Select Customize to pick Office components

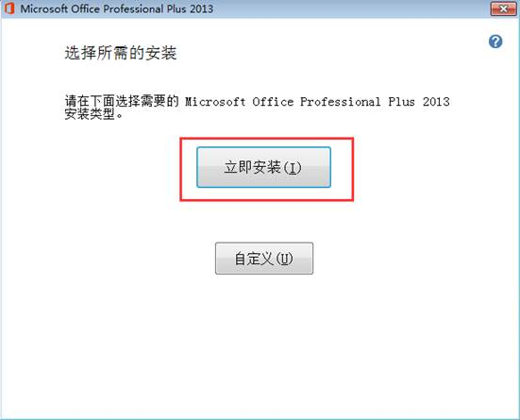tap(264, 259)
